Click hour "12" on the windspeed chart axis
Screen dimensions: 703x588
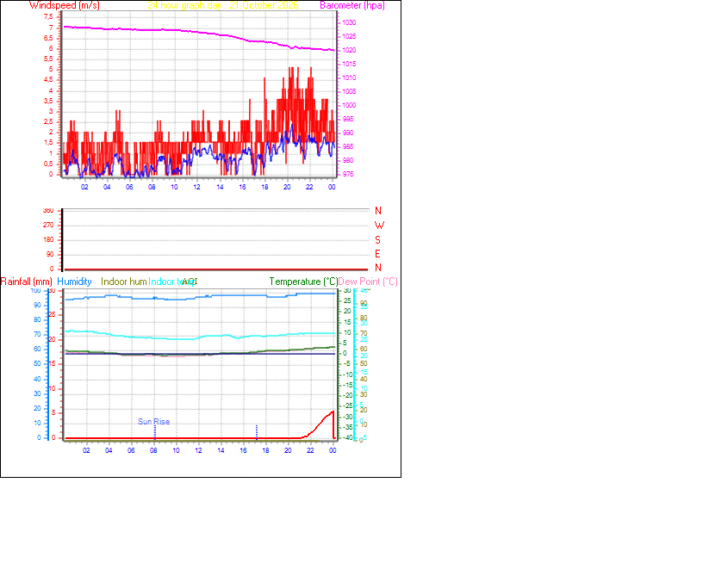tap(196, 188)
